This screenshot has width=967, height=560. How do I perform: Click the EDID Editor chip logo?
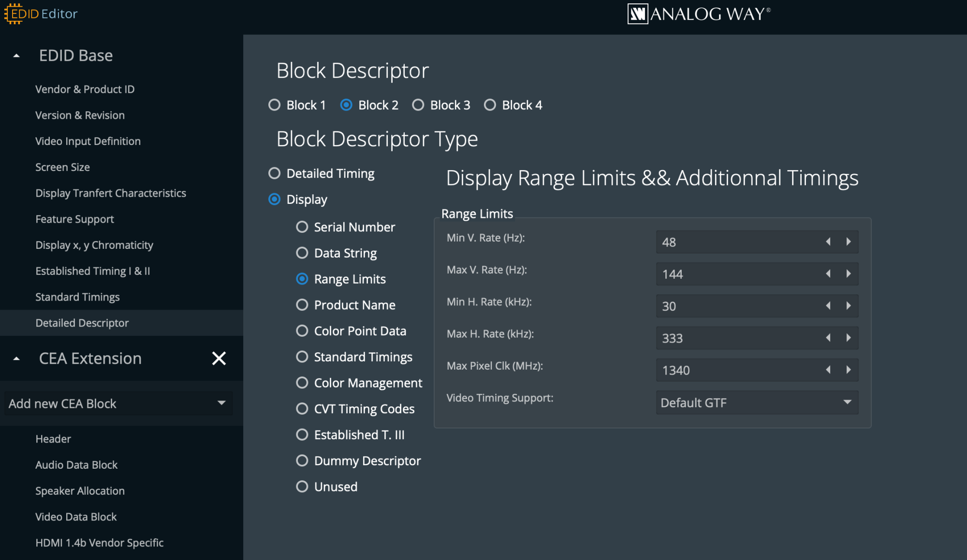pos(14,14)
